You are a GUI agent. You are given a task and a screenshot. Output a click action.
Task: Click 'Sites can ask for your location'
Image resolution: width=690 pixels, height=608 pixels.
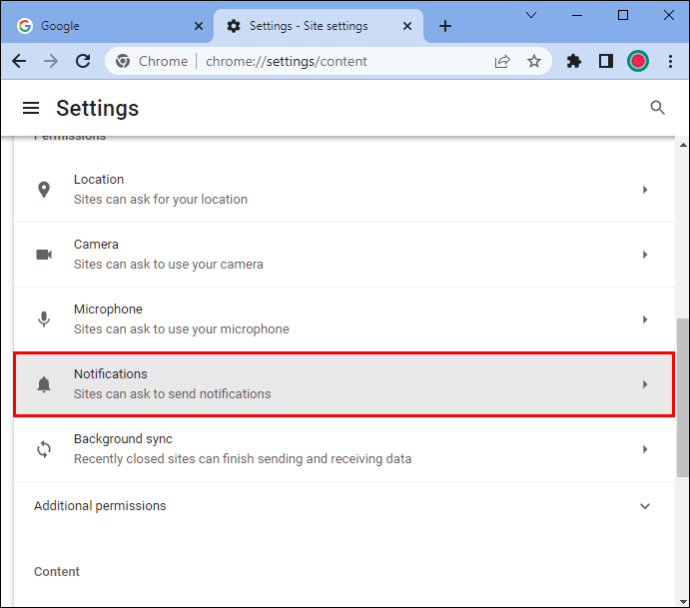tap(161, 199)
